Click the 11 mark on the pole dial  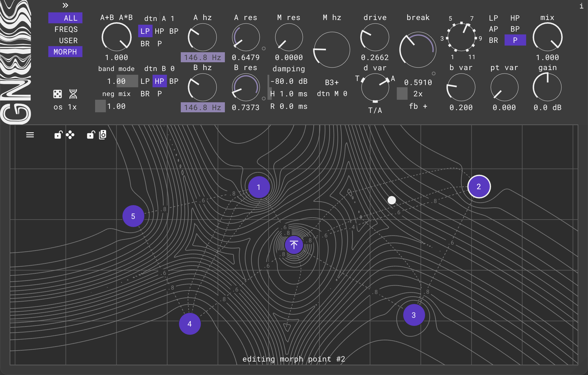[x=472, y=57]
